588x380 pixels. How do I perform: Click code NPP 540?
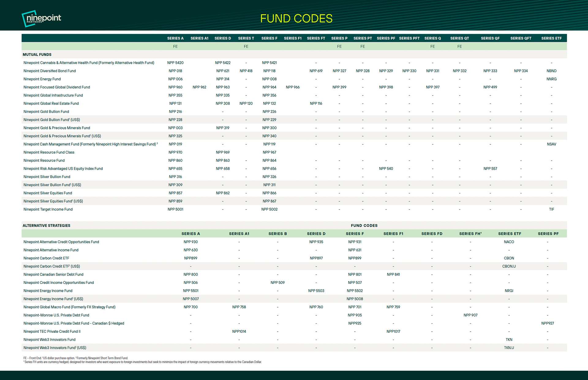click(x=386, y=169)
